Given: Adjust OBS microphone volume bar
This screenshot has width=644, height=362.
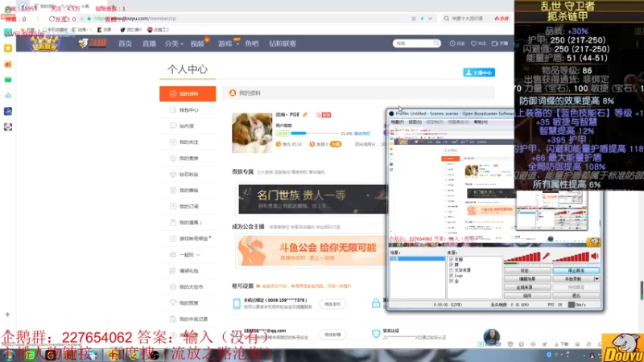Looking at the screenshot, I should click(x=522, y=257).
